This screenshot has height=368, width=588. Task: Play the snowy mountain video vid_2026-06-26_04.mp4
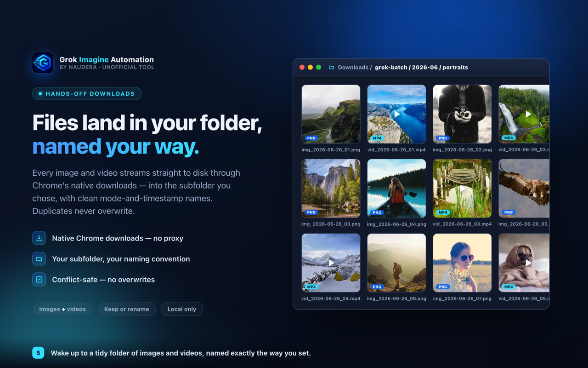[331, 263]
